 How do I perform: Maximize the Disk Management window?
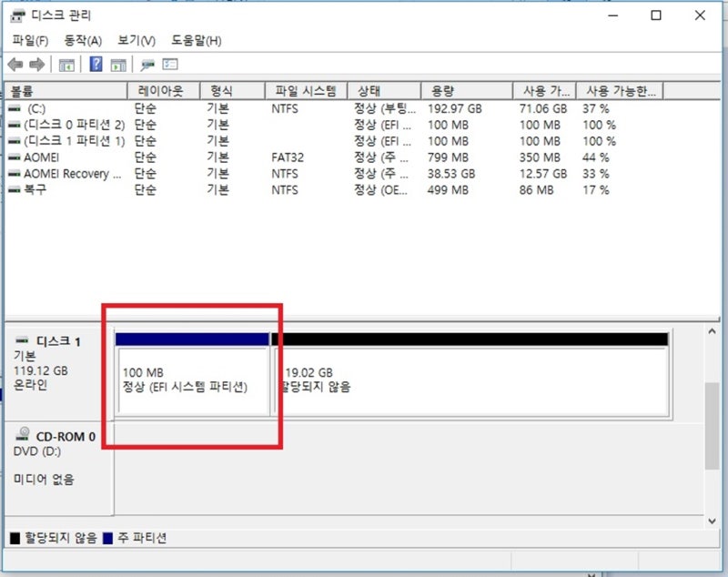[656, 15]
